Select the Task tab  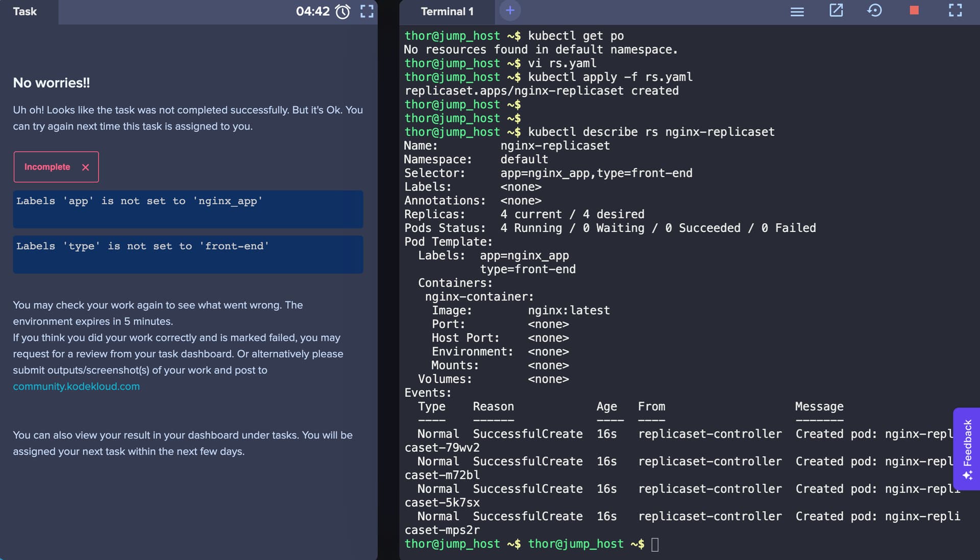coord(24,12)
